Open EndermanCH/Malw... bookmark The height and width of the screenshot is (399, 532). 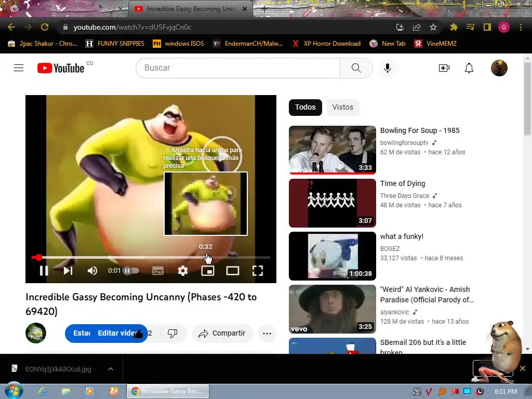(x=248, y=44)
